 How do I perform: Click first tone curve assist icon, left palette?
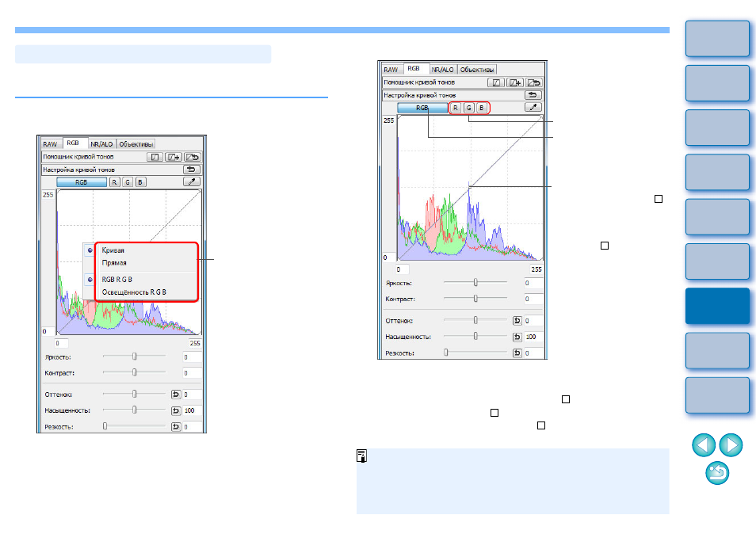(155, 157)
